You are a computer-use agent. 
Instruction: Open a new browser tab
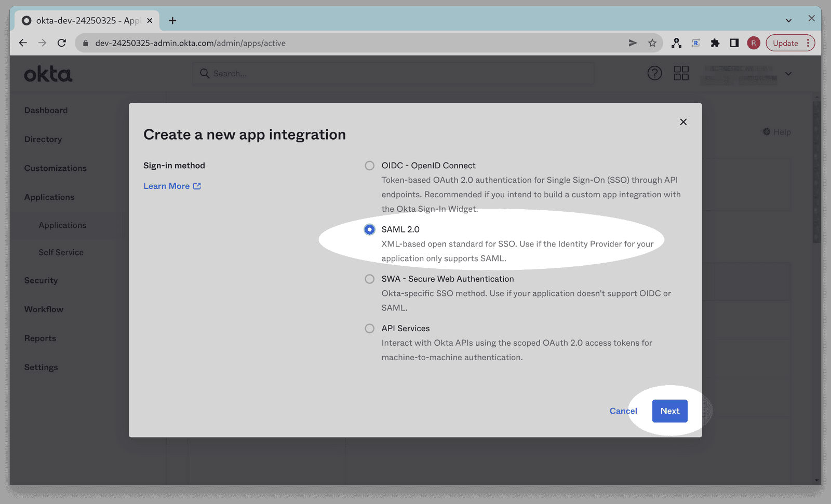point(172,21)
